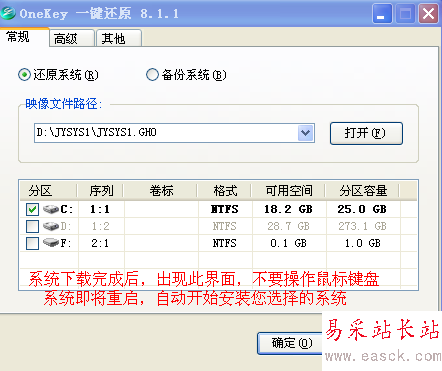This screenshot has height=371, width=442.
Task: Click the 序列 column header
Action: 101,191
